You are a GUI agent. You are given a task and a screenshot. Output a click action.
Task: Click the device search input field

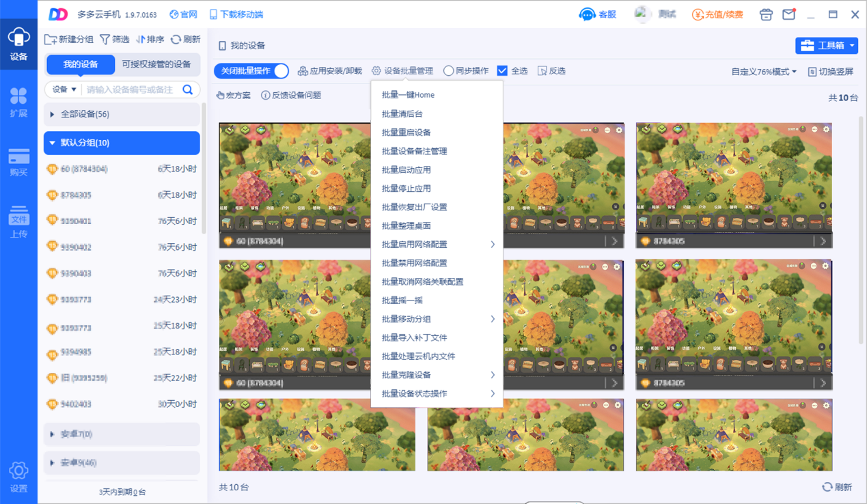pyautogui.click(x=131, y=89)
